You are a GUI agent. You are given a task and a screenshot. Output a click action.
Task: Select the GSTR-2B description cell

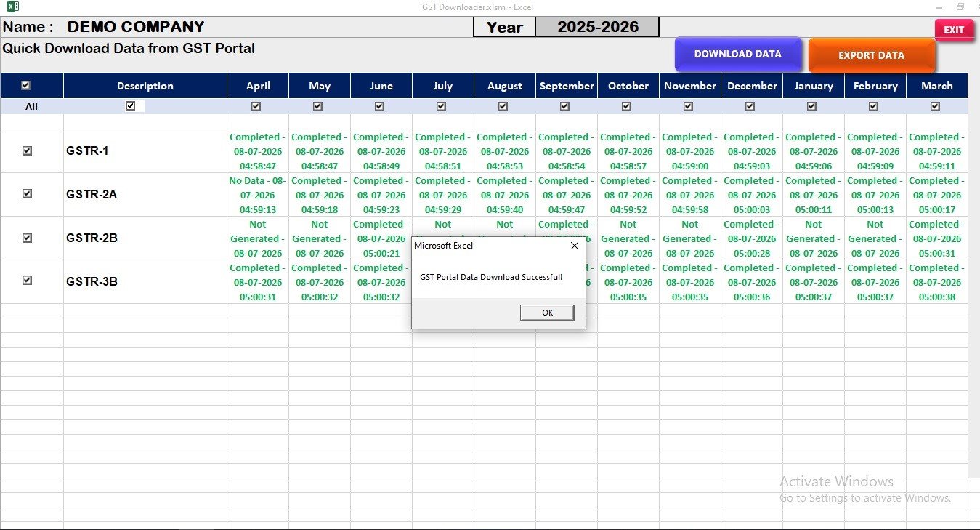coord(145,238)
